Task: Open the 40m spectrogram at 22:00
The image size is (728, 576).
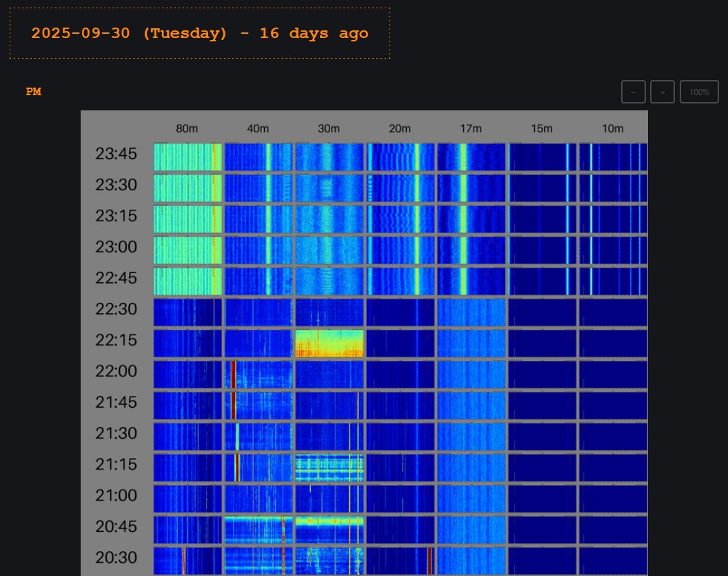Action: pos(259,375)
